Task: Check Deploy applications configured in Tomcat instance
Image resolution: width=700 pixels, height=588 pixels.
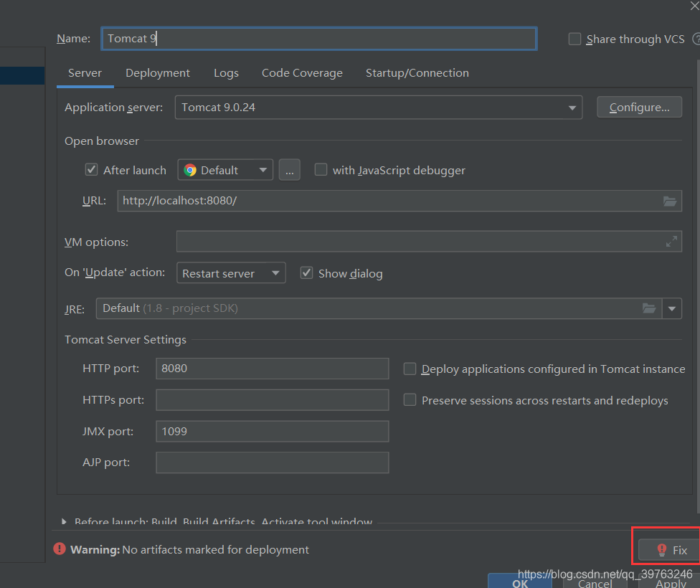Action: [410, 369]
